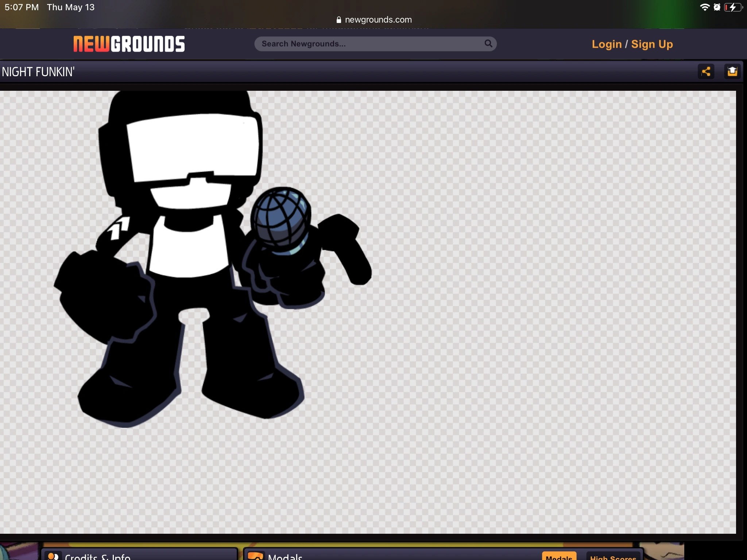Click the Sign Up link
Viewport: 747px width, 560px height.
coord(652,44)
